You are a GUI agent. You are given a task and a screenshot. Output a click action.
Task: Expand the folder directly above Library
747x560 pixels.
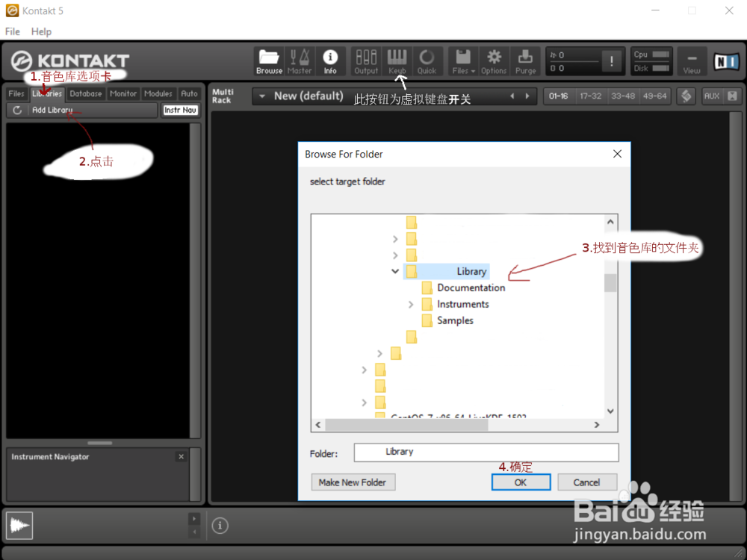coord(395,255)
